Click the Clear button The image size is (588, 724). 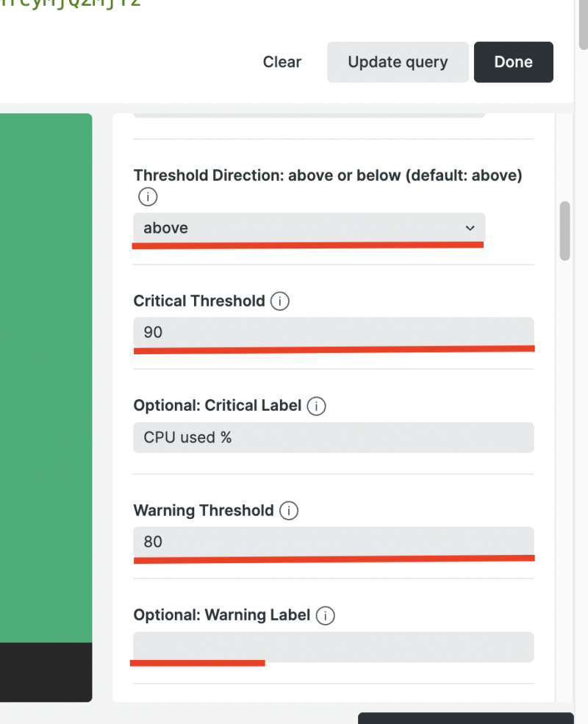pos(282,62)
